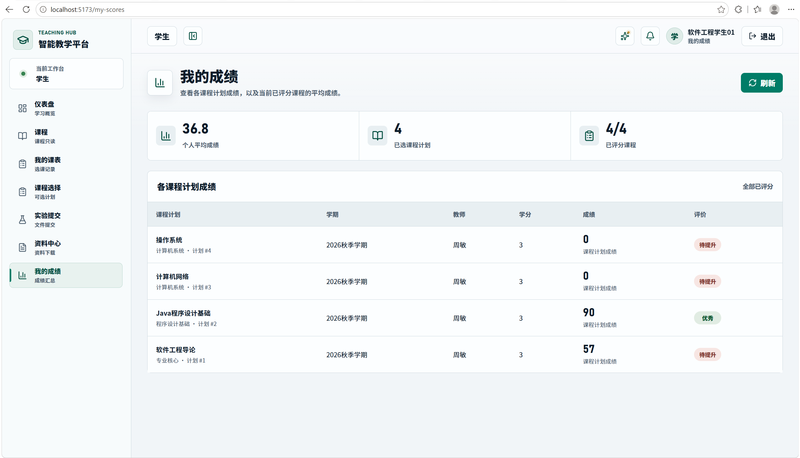Click the 学期 column header
The width and height of the screenshot is (800, 458).
(332, 215)
